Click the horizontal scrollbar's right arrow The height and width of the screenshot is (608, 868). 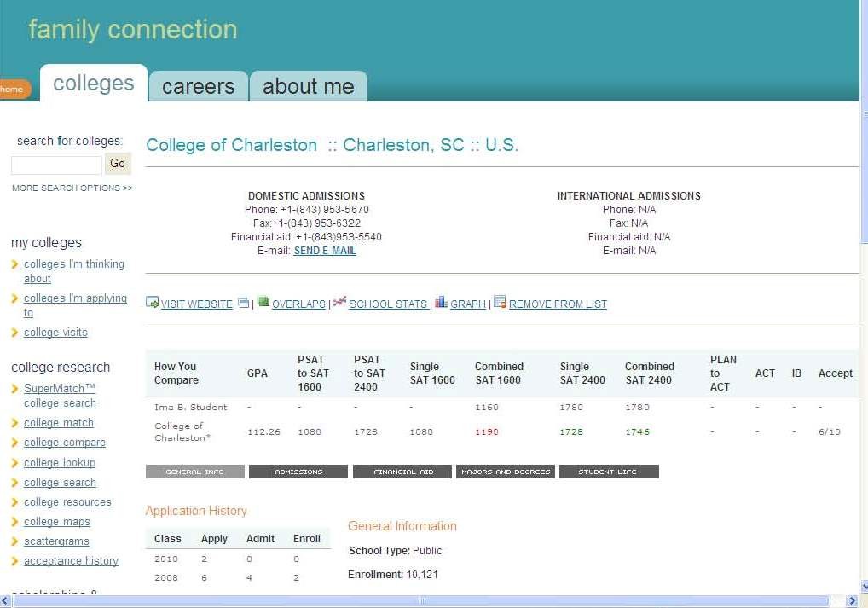click(852, 601)
